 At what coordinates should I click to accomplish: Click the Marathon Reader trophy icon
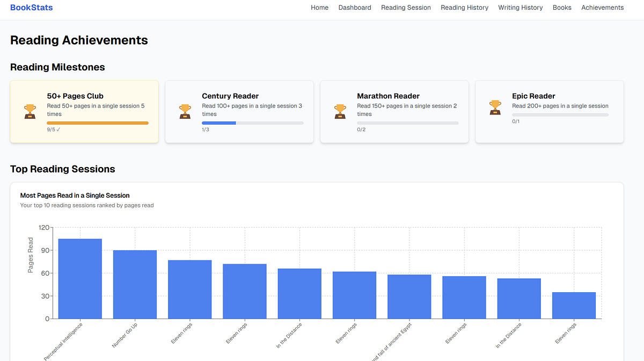pos(340,112)
